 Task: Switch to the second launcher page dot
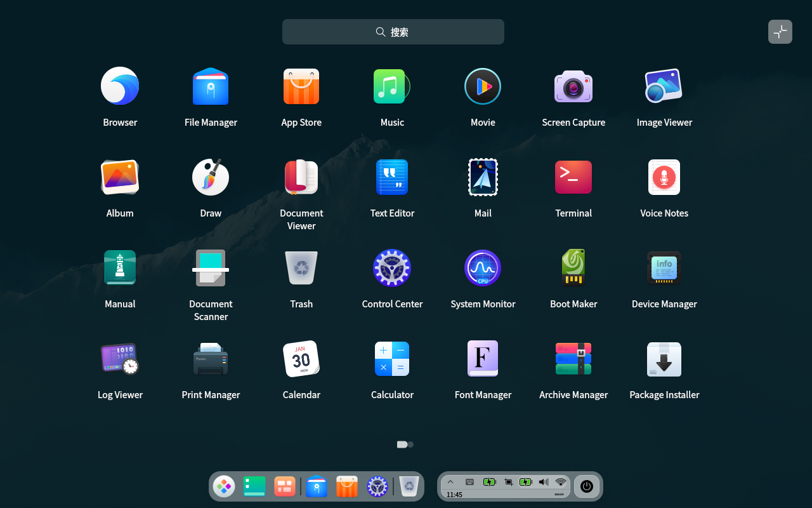410,444
